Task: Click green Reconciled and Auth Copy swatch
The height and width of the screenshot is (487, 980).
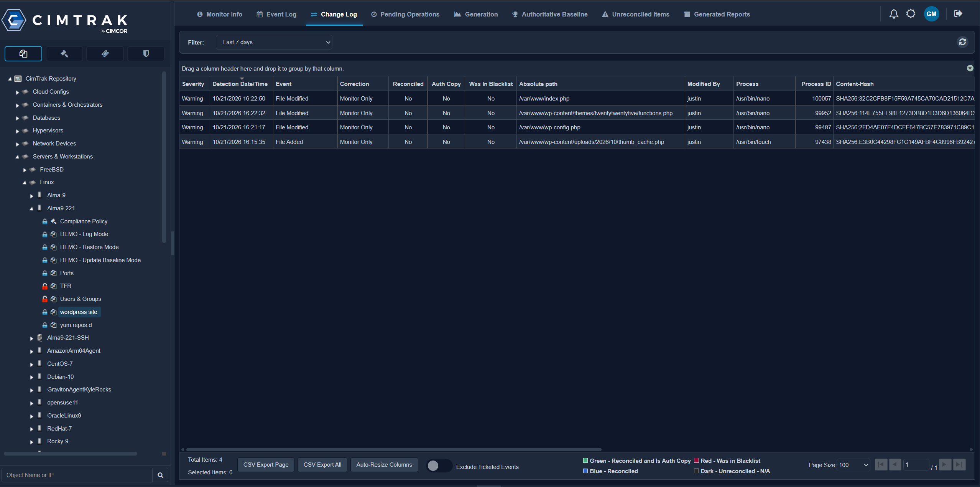Action: click(585, 461)
